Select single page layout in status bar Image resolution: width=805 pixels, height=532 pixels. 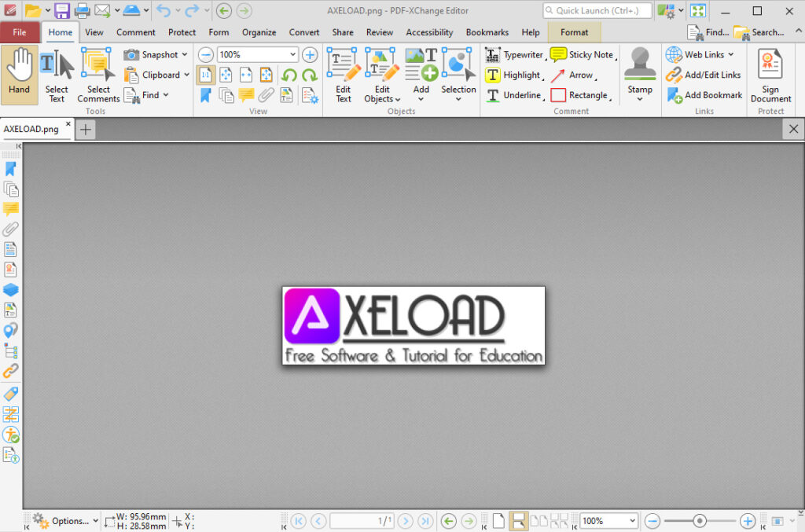(498, 521)
